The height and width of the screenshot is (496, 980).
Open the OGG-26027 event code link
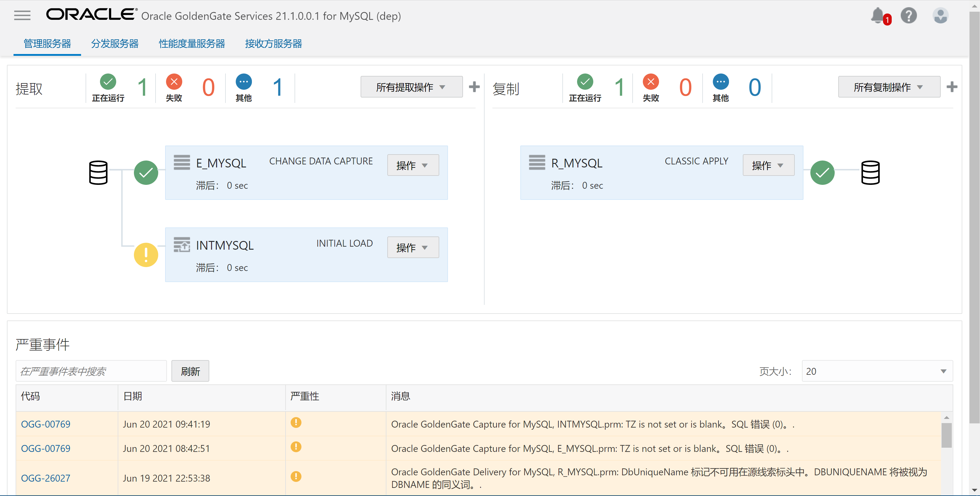coord(46,478)
